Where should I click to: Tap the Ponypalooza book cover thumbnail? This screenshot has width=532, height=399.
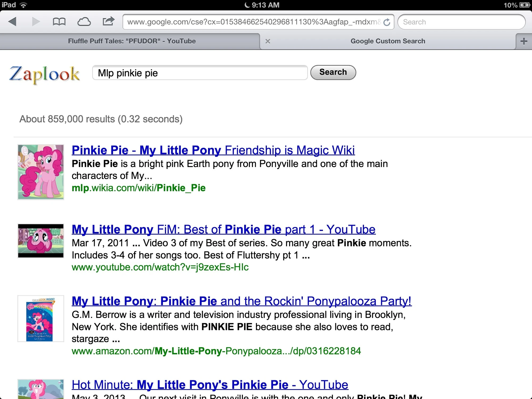point(41,318)
